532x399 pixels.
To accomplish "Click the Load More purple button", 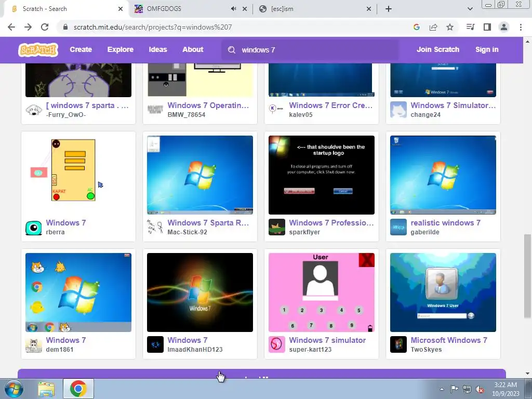I will click(262, 374).
